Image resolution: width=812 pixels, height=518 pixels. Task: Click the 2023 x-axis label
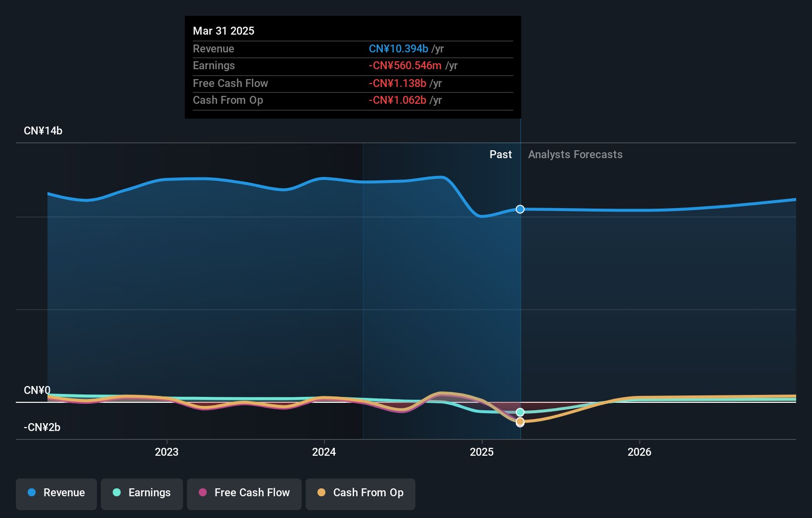coord(167,452)
